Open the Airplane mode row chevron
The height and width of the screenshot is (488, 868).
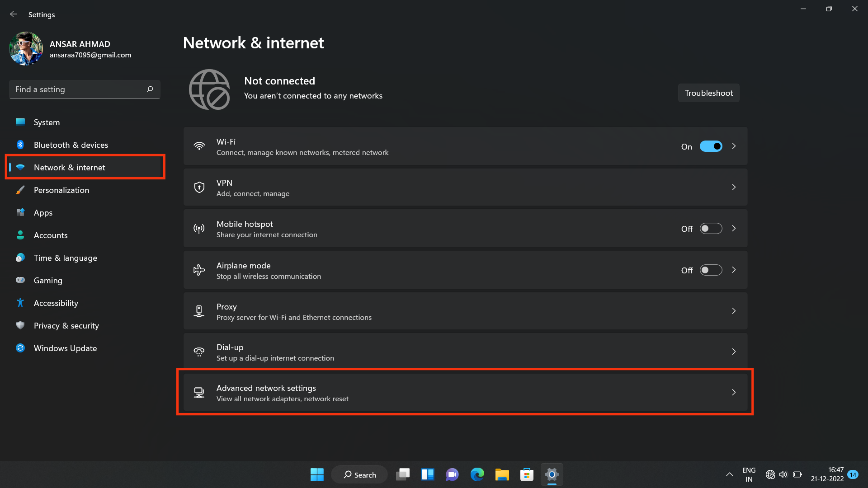point(734,270)
